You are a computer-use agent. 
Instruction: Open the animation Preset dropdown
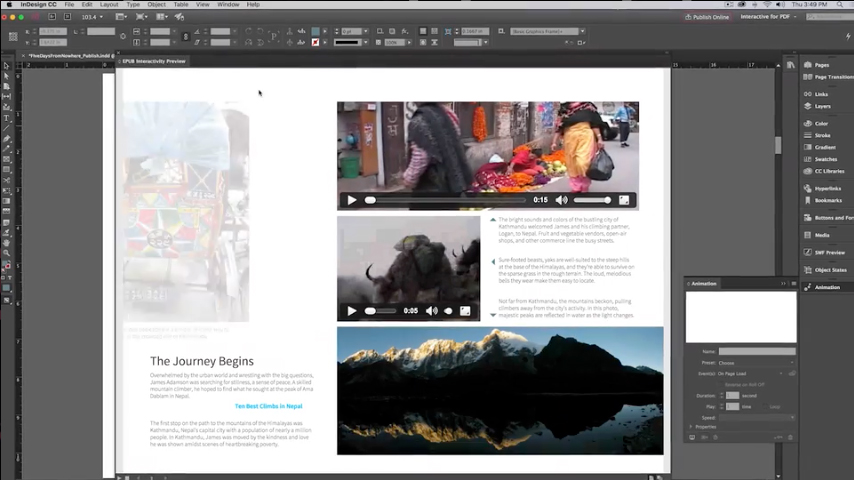(756, 363)
